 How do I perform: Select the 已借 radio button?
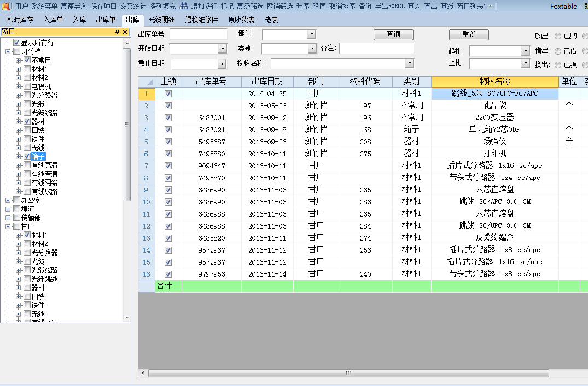557,51
